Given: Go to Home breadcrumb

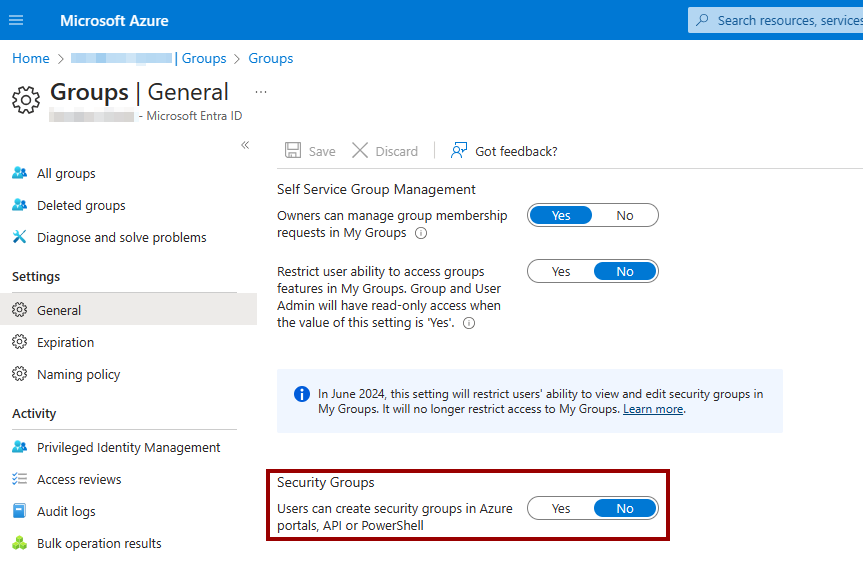Looking at the screenshot, I should pos(31,58).
